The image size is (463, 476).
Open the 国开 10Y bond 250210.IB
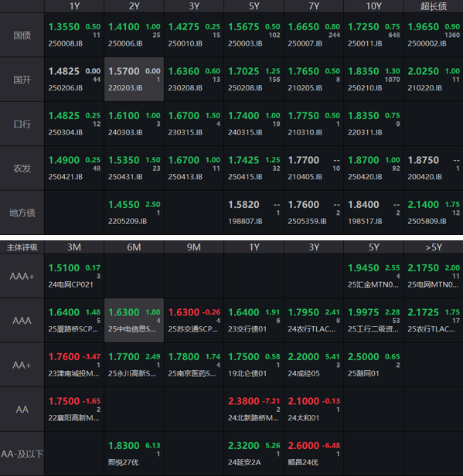coord(365,88)
